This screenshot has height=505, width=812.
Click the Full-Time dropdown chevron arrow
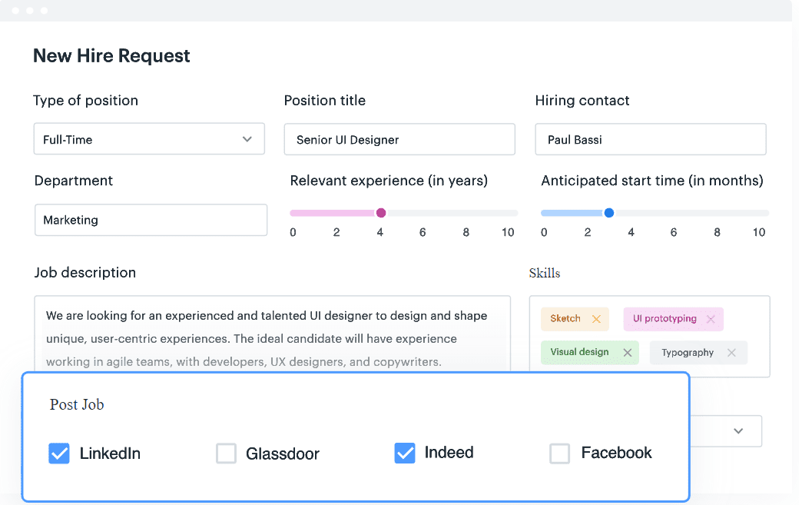pos(247,139)
